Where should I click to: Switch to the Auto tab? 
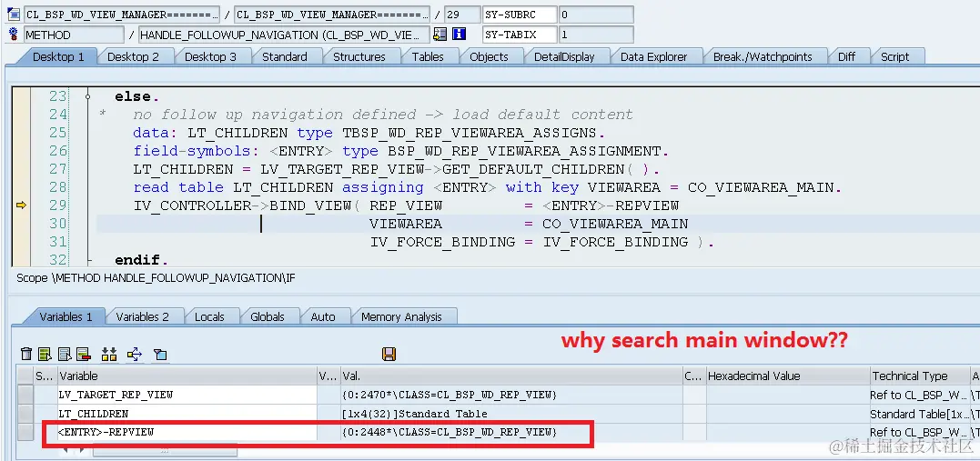(323, 316)
